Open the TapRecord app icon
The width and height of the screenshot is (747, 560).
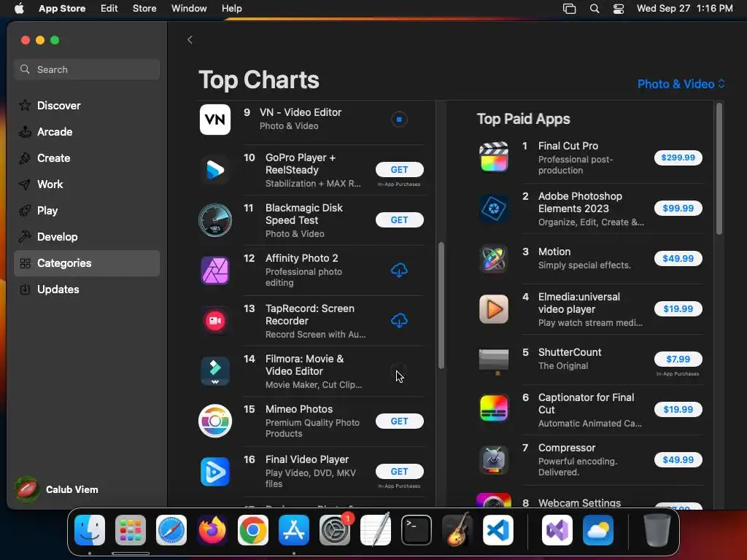[215, 321]
